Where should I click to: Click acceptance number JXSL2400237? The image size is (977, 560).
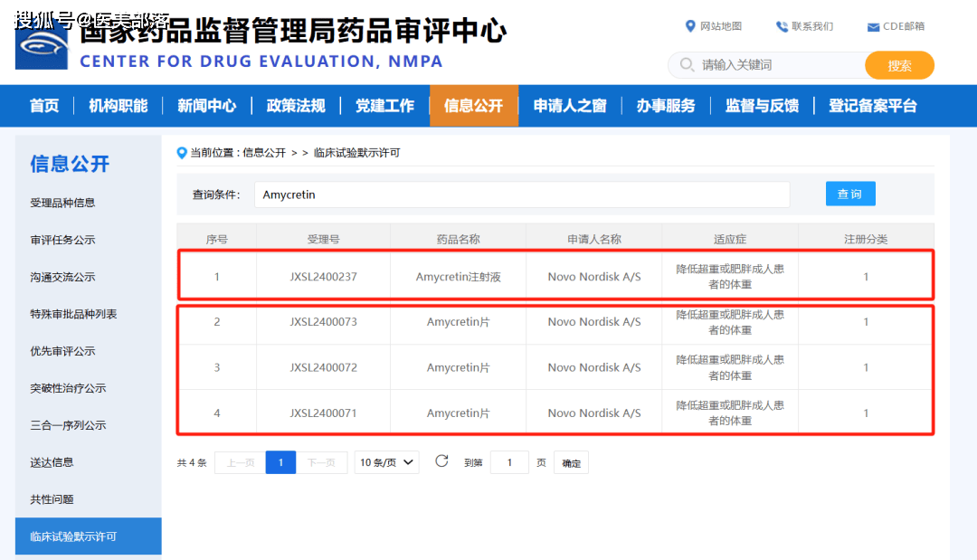[323, 277]
